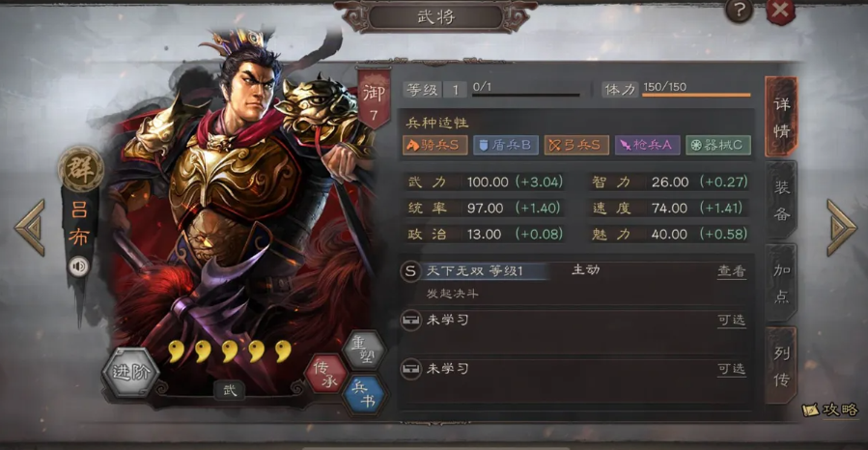Image resolution: width=868 pixels, height=450 pixels.
Task: Click the 群 faction emblem
Action: pyautogui.click(x=81, y=169)
